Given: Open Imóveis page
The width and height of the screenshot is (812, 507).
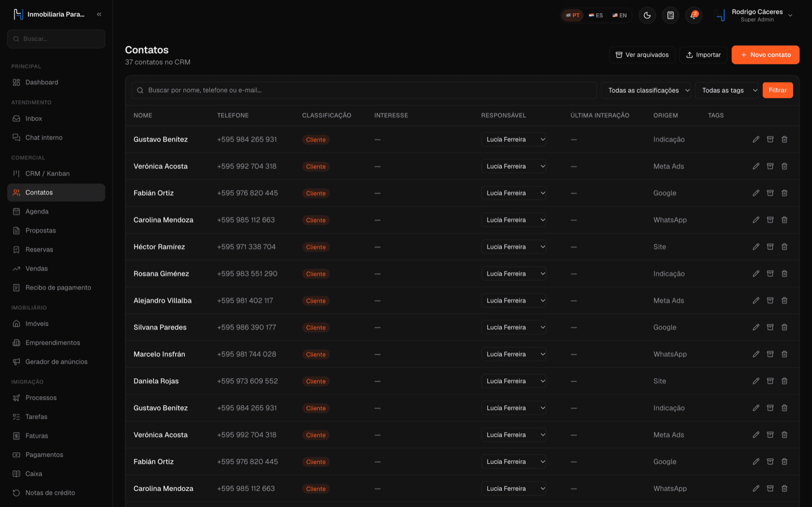Looking at the screenshot, I should [x=56, y=324].
